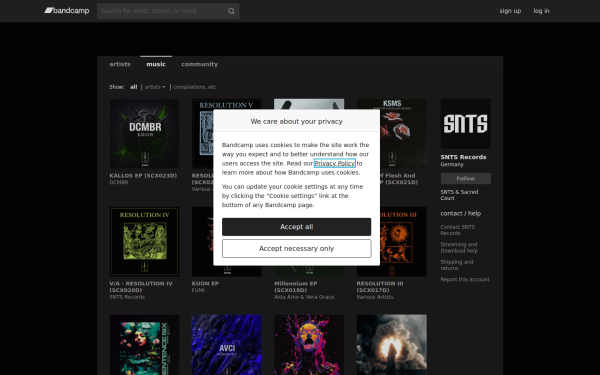Expand the artists filter dropdown
This screenshot has height=375, width=600.
click(x=155, y=87)
